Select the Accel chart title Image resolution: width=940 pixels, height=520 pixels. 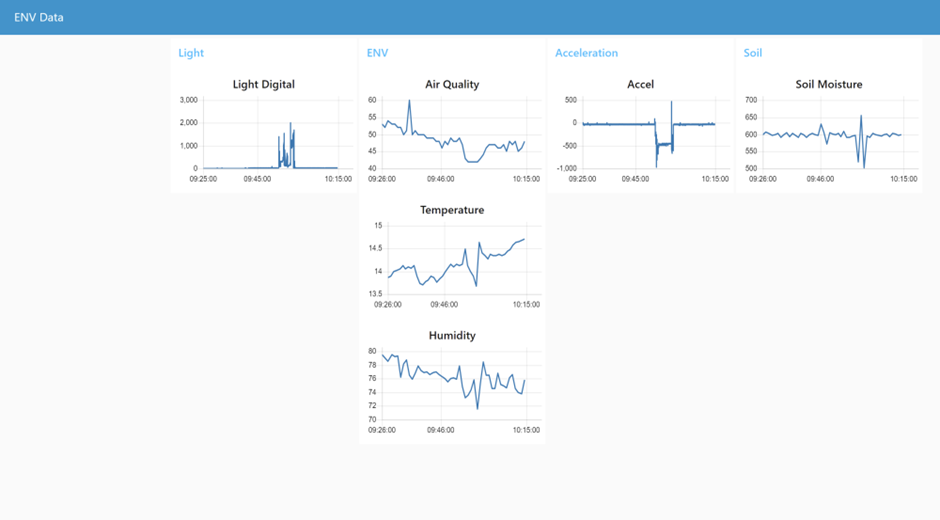(640, 85)
